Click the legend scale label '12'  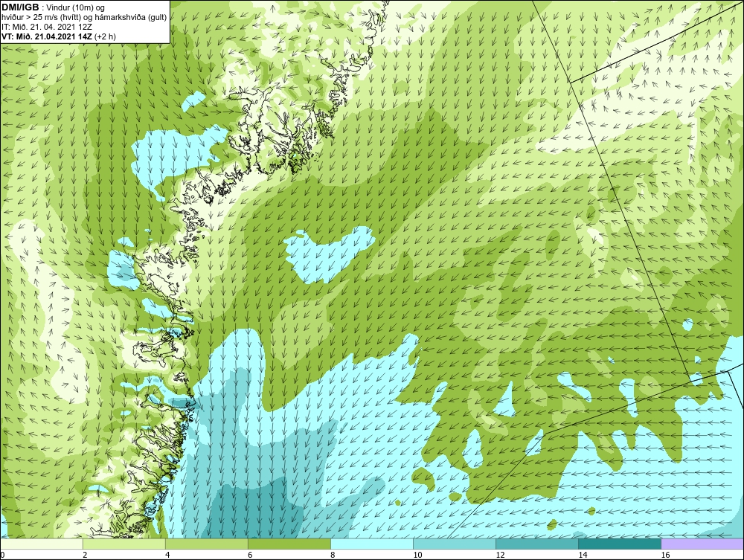click(500, 555)
